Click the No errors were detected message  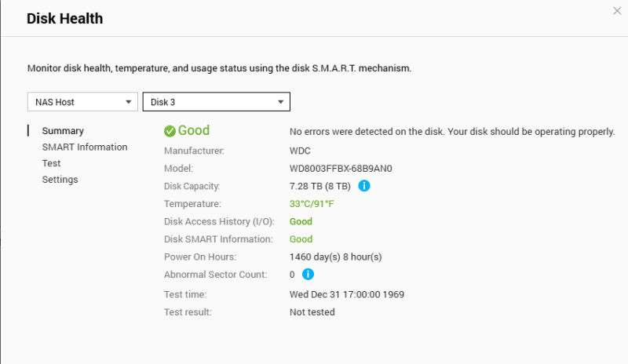[452, 132]
